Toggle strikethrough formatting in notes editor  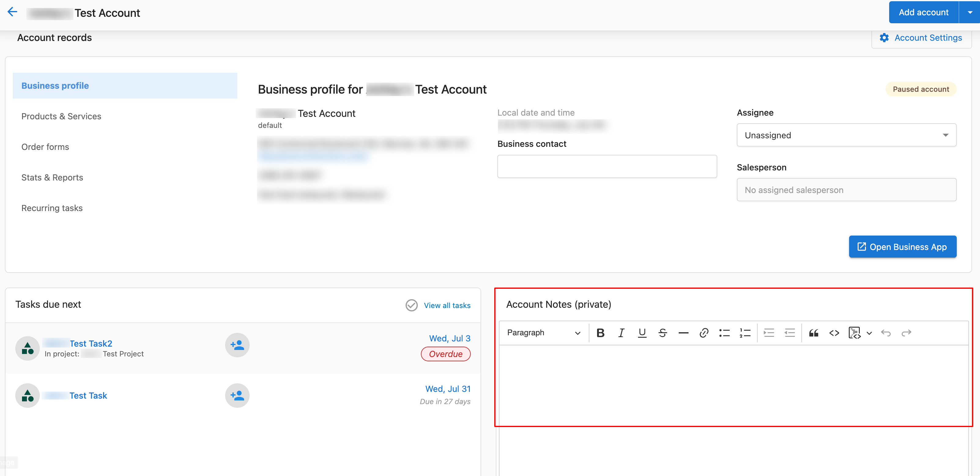point(663,333)
